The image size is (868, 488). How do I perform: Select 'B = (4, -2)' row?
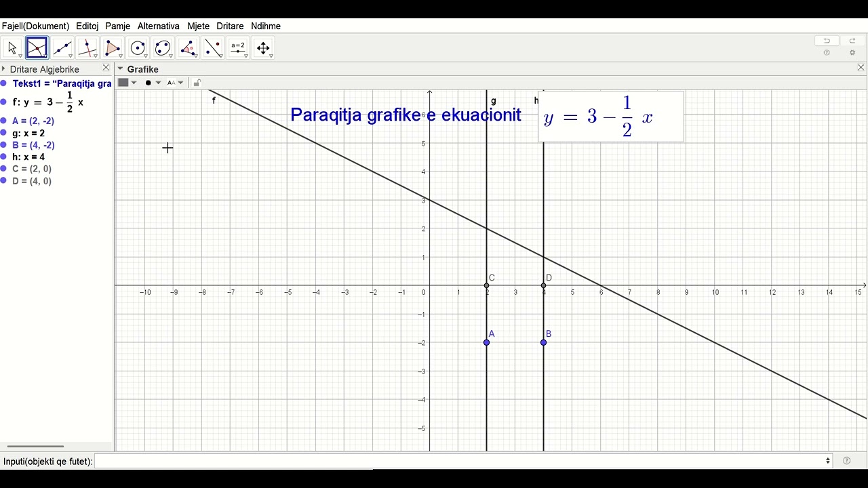click(33, 145)
